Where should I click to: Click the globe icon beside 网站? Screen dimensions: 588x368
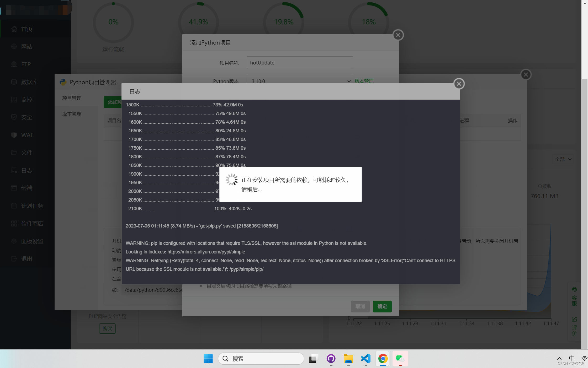tap(14, 47)
